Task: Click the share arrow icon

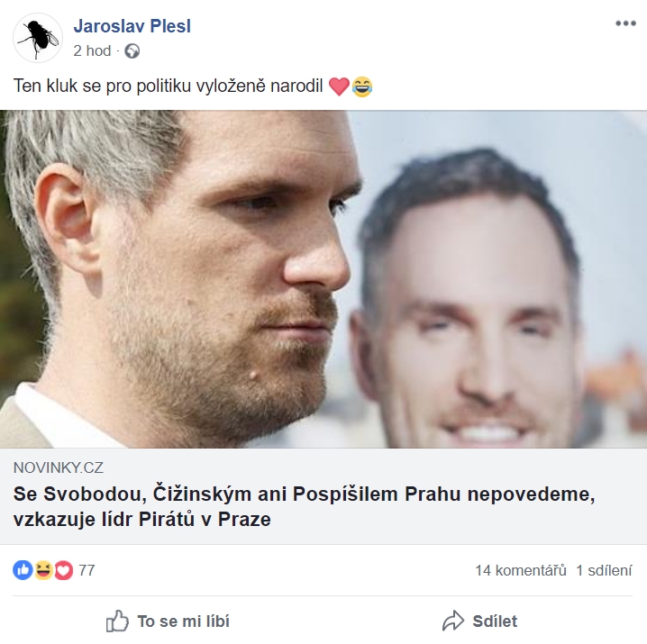Action: [453, 621]
